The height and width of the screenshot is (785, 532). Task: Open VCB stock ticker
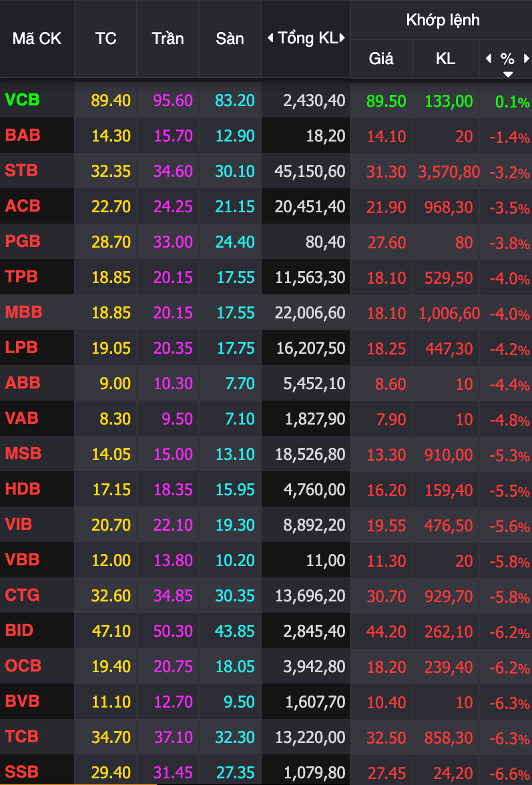click(x=23, y=99)
